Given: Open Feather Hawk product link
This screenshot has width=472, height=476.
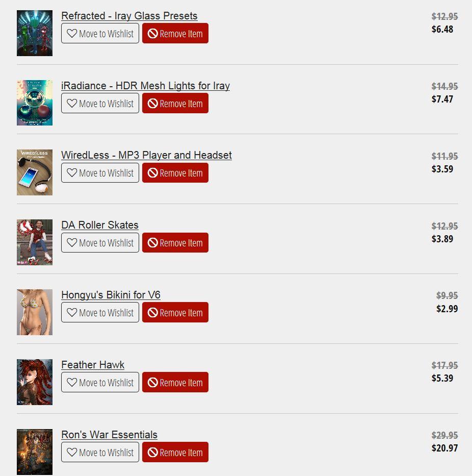Looking at the screenshot, I should [93, 365].
